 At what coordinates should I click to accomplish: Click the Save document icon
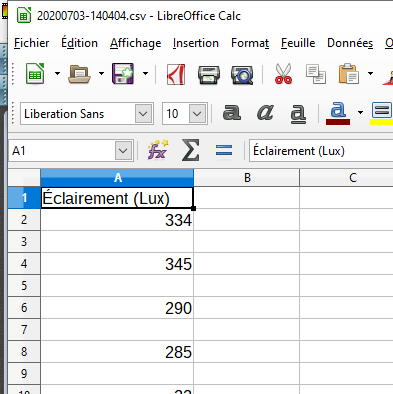pos(123,74)
